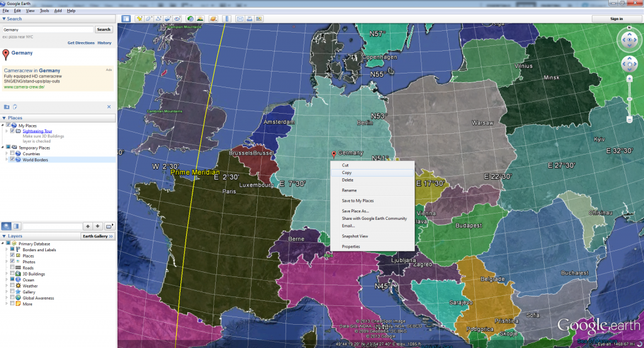Choose Copy from the context menu

coord(372,173)
